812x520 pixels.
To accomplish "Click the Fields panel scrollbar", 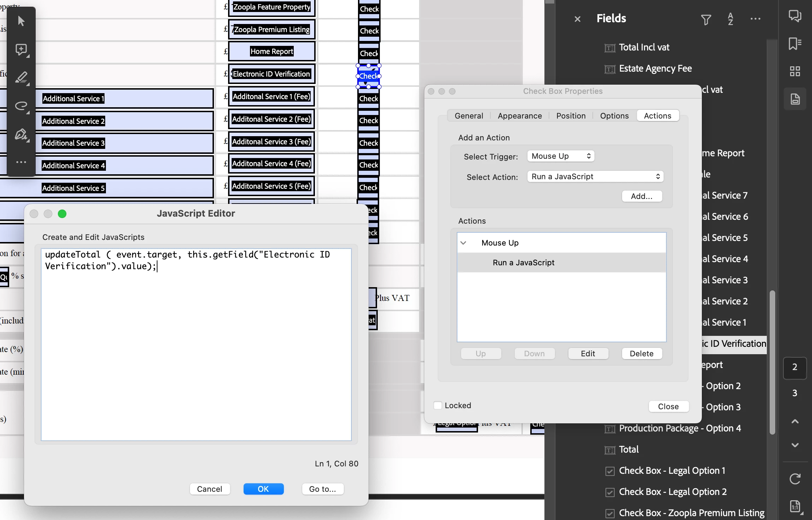I will 772,362.
